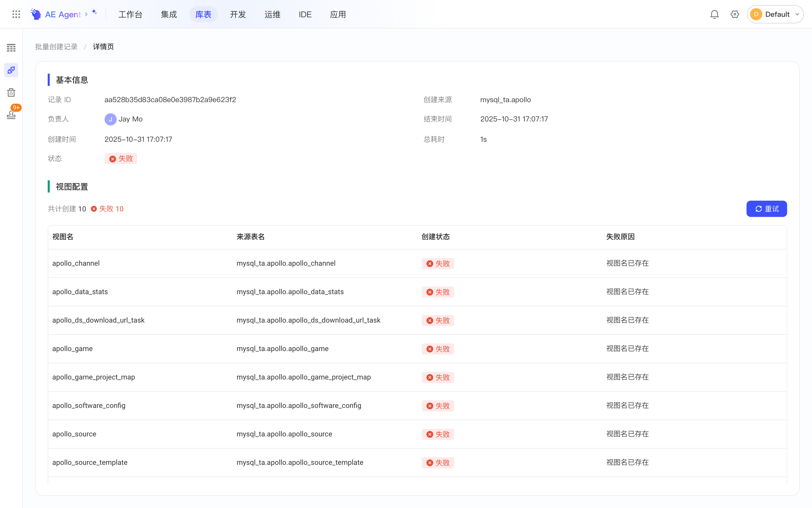Click the 失败 status tag in basic info
The height and width of the screenshot is (508, 812).
click(x=121, y=158)
